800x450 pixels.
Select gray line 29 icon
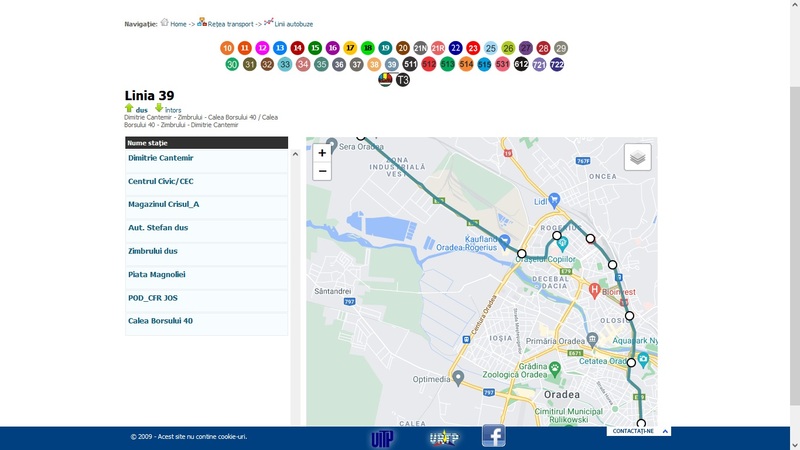(561, 48)
